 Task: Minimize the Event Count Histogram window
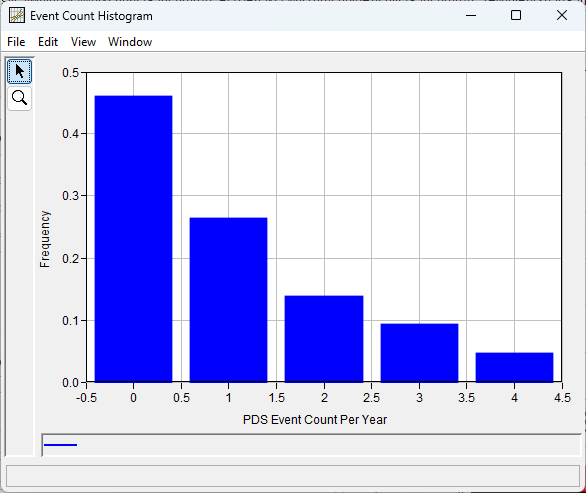471,15
